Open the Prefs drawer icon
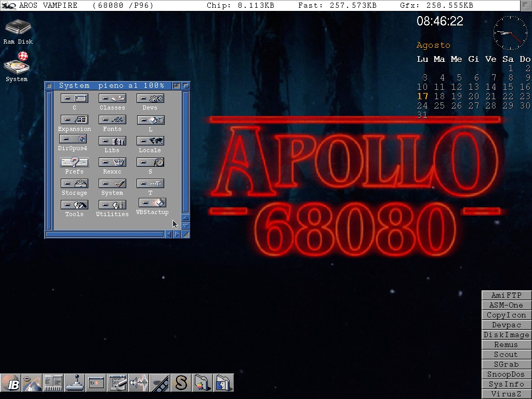Image resolution: width=532 pixels, height=399 pixels. click(x=74, y=163)
